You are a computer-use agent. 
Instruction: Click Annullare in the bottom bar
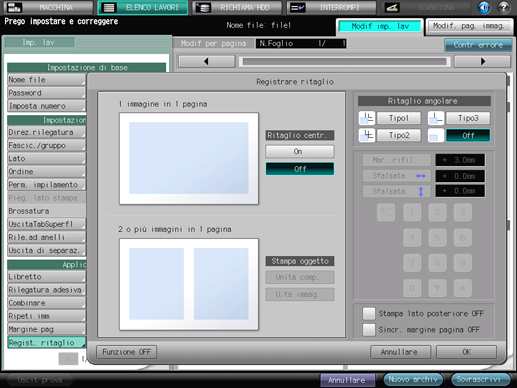347,380
